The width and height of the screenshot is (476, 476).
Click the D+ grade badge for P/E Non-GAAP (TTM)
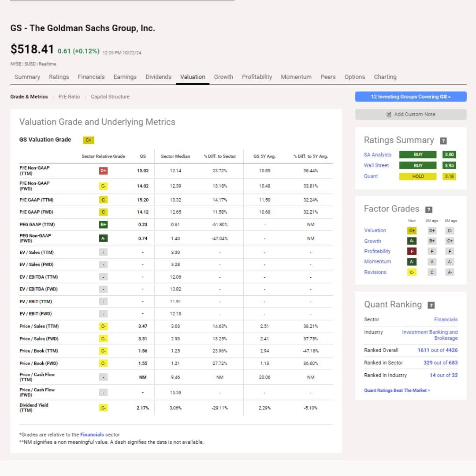[103, 171]
